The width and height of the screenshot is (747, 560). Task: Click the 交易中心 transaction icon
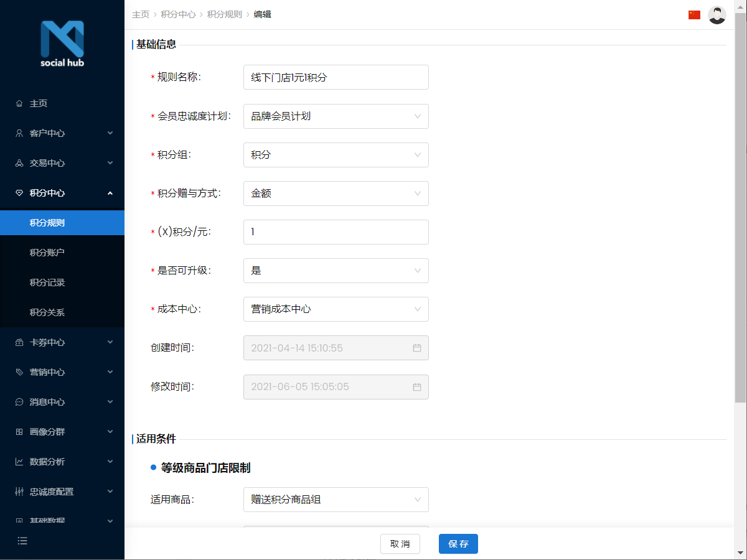pyautogui.click(x=20, y=163)
